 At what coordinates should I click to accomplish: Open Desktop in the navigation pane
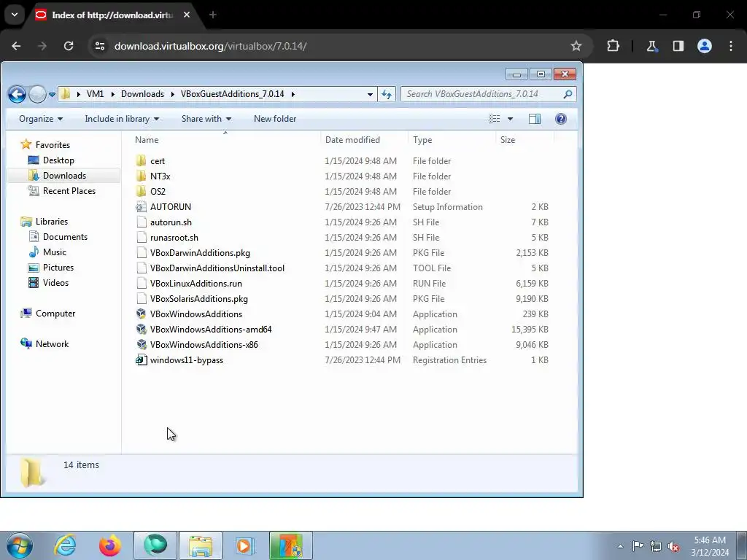[58, 160]
